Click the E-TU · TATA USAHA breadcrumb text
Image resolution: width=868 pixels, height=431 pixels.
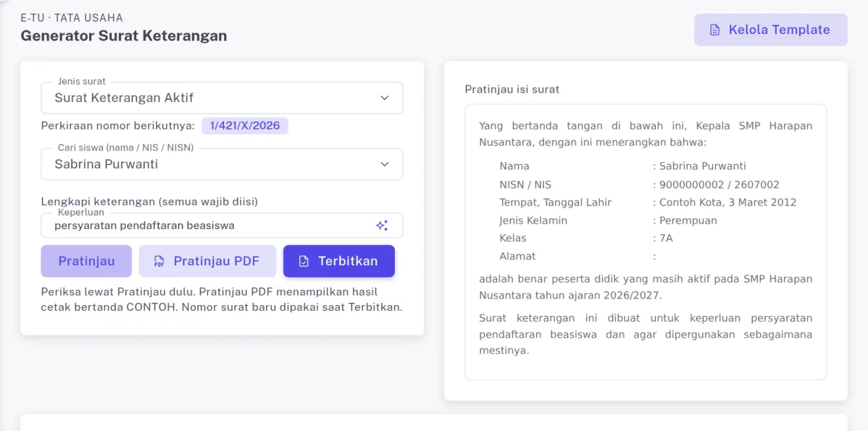(72, 17)
